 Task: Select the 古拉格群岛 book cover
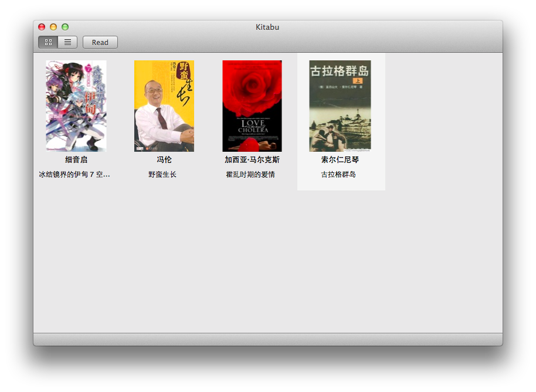(340, 106)
